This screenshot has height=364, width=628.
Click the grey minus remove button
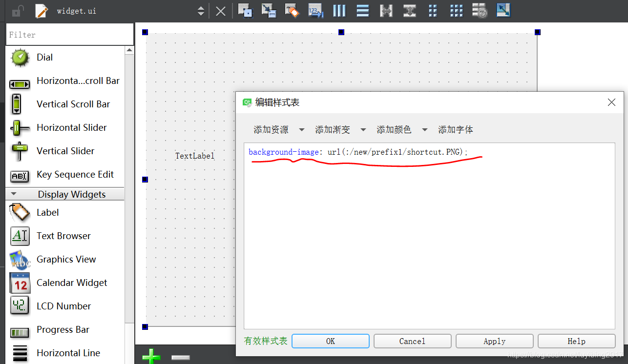click(181, 358)
